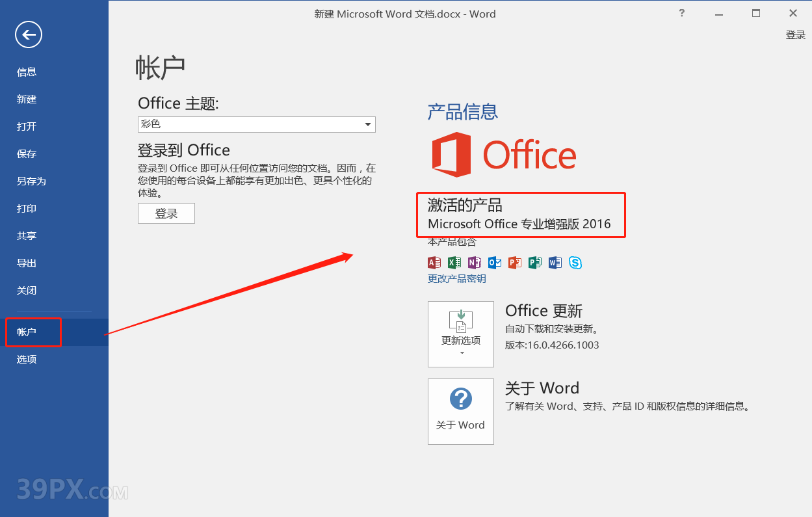Click the Microsoft Office 专业增强版 2016 text
This screenshot has width=812, height=517.
[519, 224]
